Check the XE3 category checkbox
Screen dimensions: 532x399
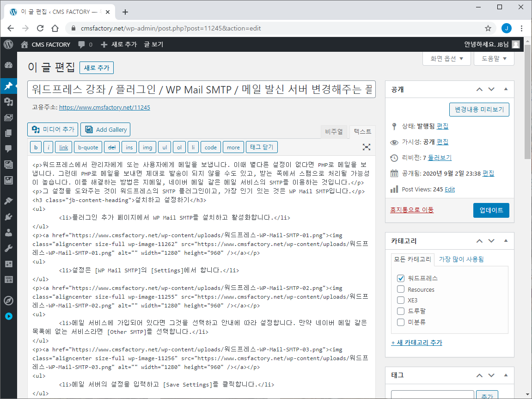click(401, 300)
